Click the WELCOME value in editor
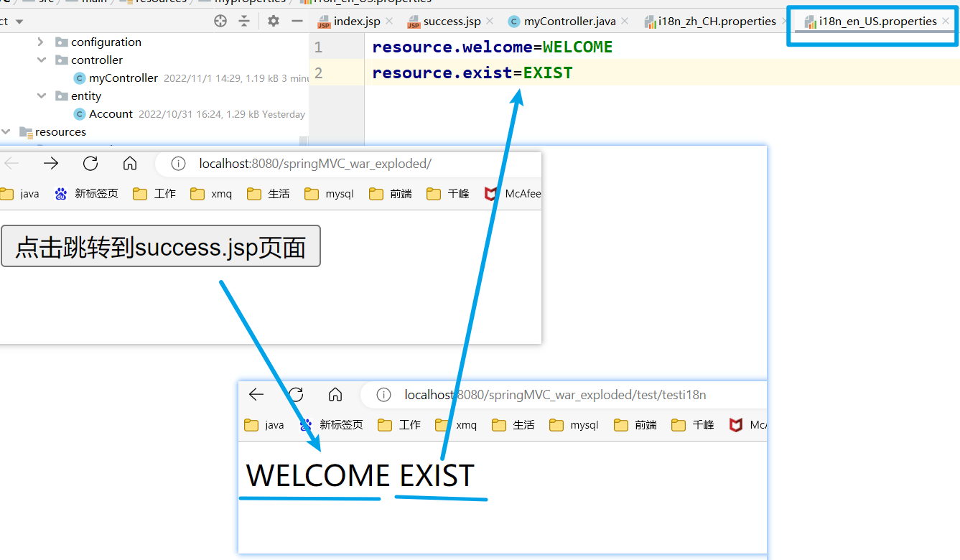 click(x=577, y=47)
